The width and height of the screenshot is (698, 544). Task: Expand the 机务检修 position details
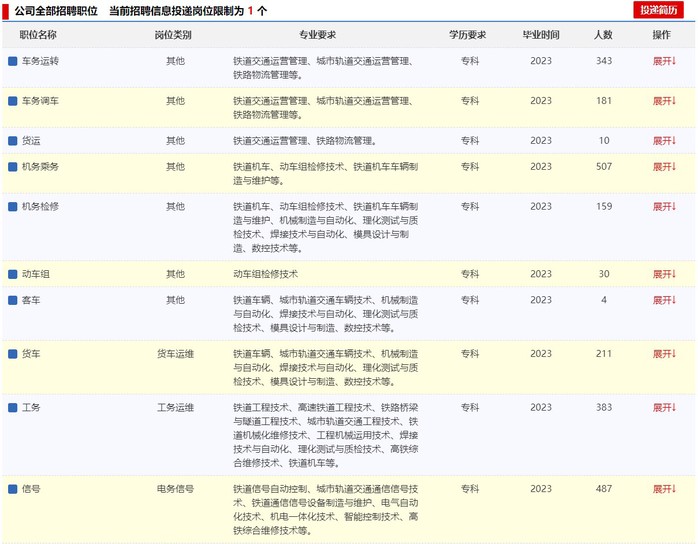(x=664, y=207)
